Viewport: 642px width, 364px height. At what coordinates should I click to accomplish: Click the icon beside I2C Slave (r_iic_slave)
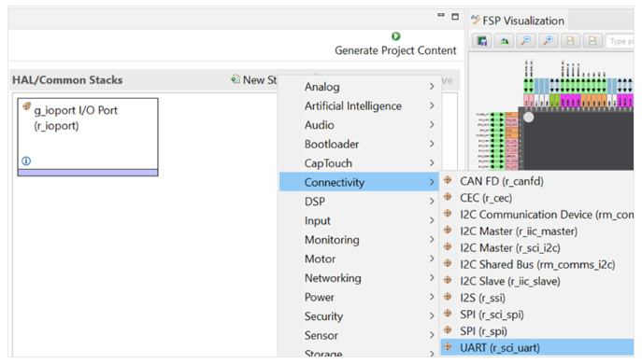448,280
